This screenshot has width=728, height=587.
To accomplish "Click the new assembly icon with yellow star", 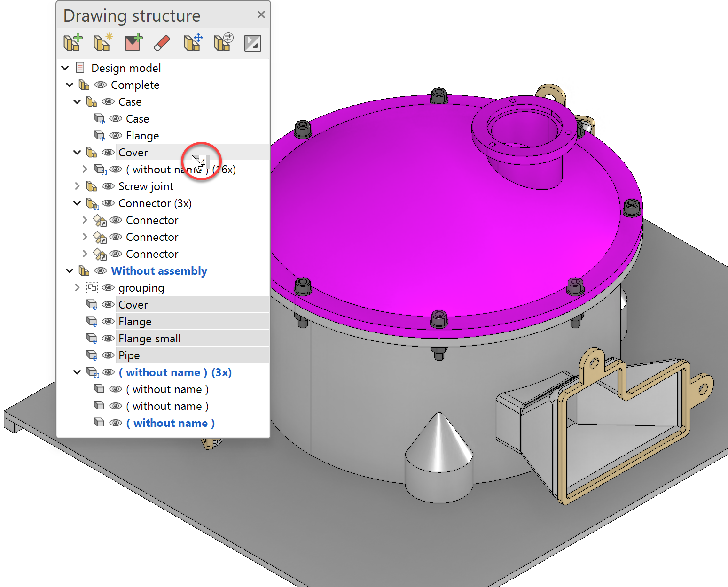I will [x=102, y=43].
